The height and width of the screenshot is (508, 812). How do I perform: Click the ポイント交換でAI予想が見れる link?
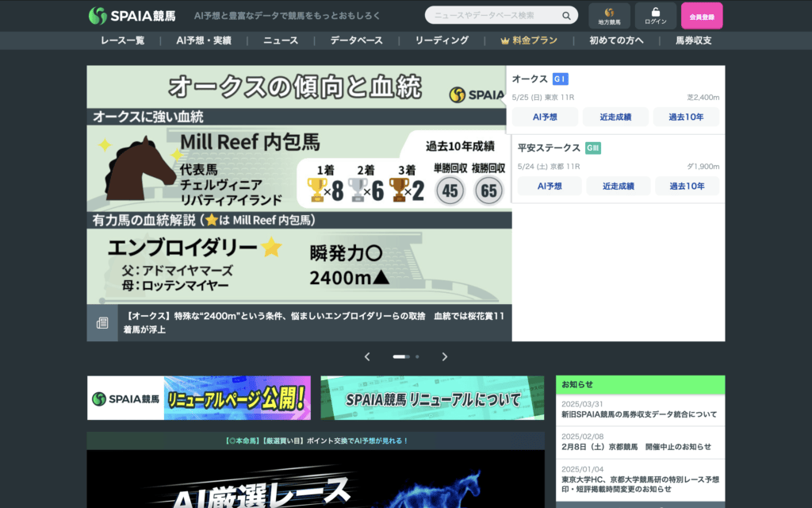click(x=316, y=441)
